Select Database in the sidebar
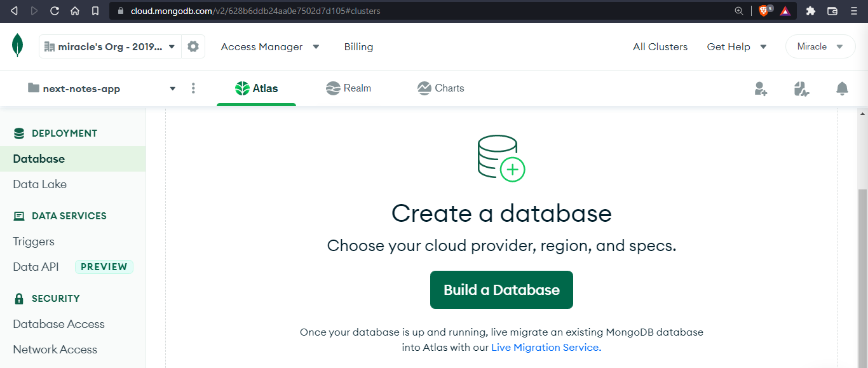The image size is (868, 368). click(72, 159)
